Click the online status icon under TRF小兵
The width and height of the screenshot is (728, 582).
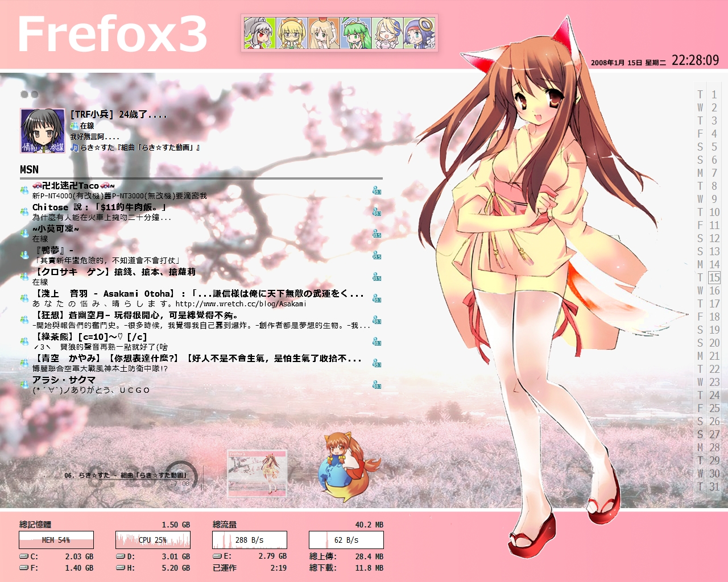click(x=75, y=126)
